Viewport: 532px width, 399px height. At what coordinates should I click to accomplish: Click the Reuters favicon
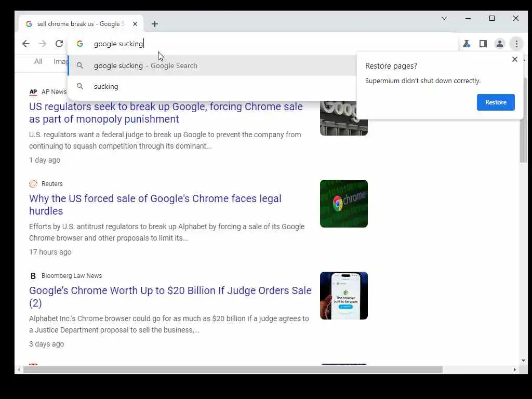pos(33,184)
